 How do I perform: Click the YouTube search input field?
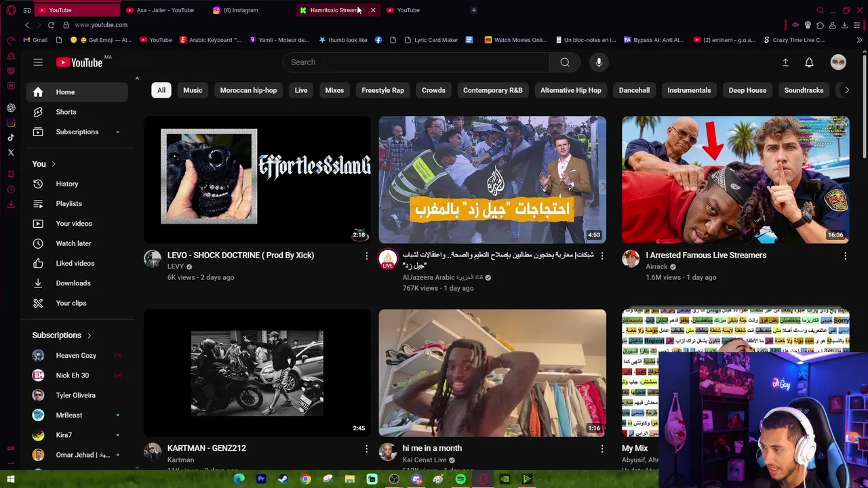pos(416,62)
